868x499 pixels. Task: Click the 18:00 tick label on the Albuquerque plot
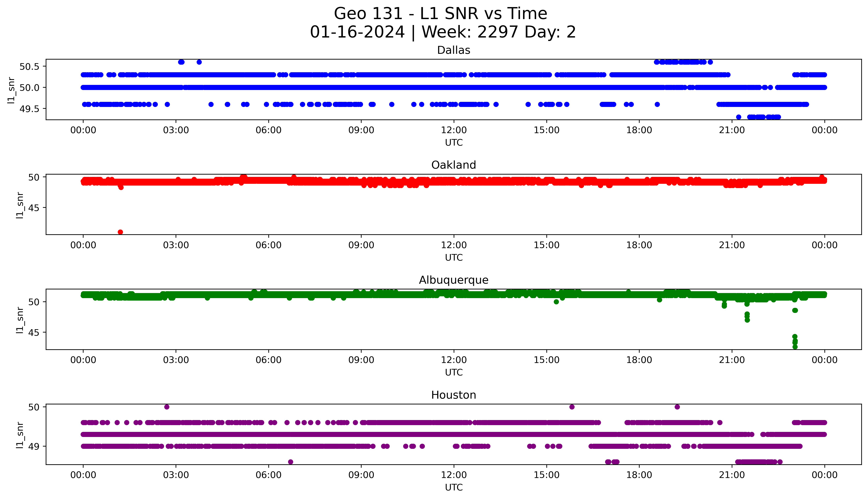point(639,360)
